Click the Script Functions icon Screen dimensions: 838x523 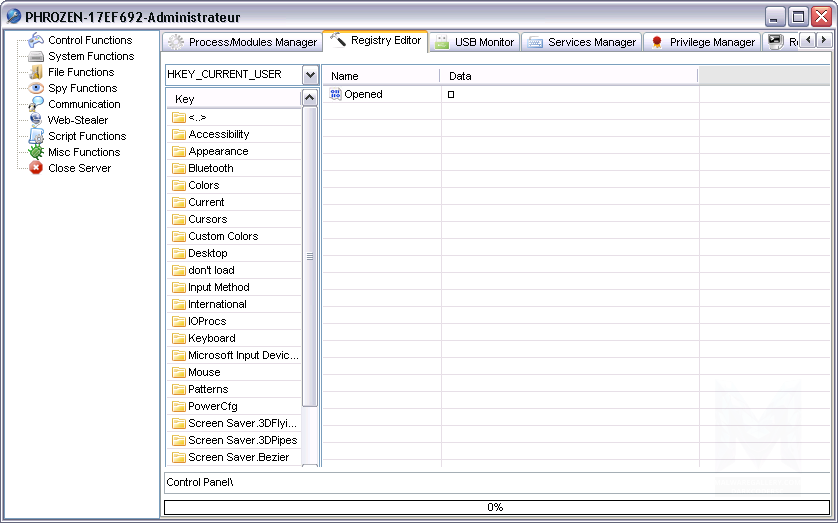click(x=36, y=136)
